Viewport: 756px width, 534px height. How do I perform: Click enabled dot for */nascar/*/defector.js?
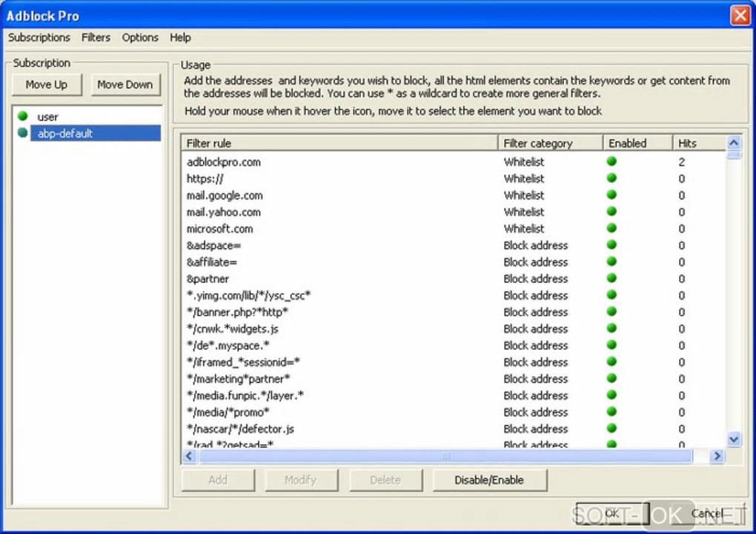[x=611, y=428]
